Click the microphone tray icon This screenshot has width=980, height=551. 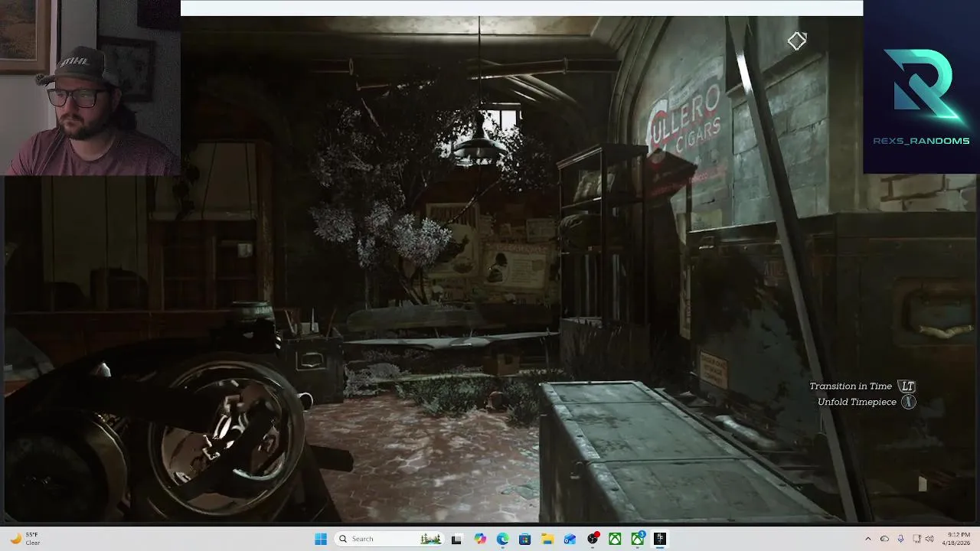coord(900,539)
